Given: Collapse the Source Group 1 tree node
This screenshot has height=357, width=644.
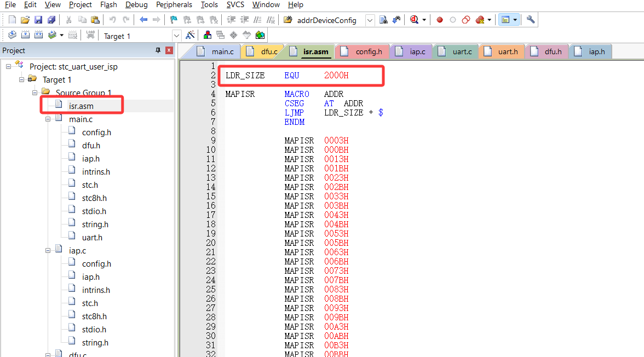Looking at the screenshot, I should [34, 92].
